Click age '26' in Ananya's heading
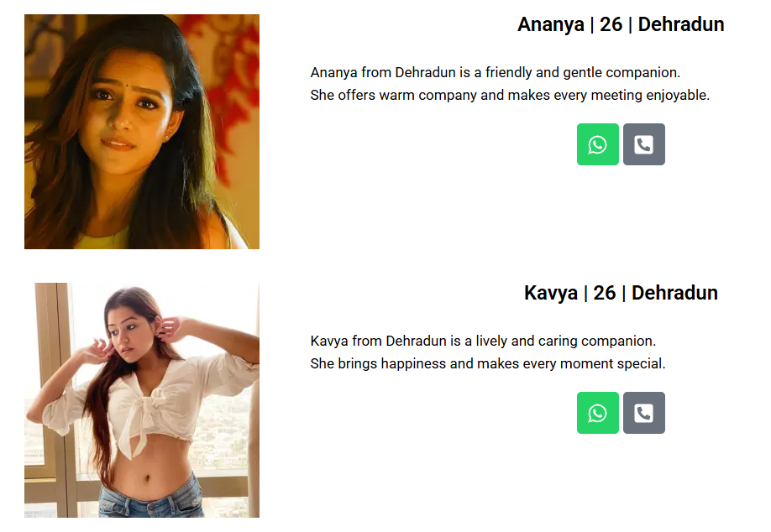This screenshot has height=532, width=771. point(611,24)
